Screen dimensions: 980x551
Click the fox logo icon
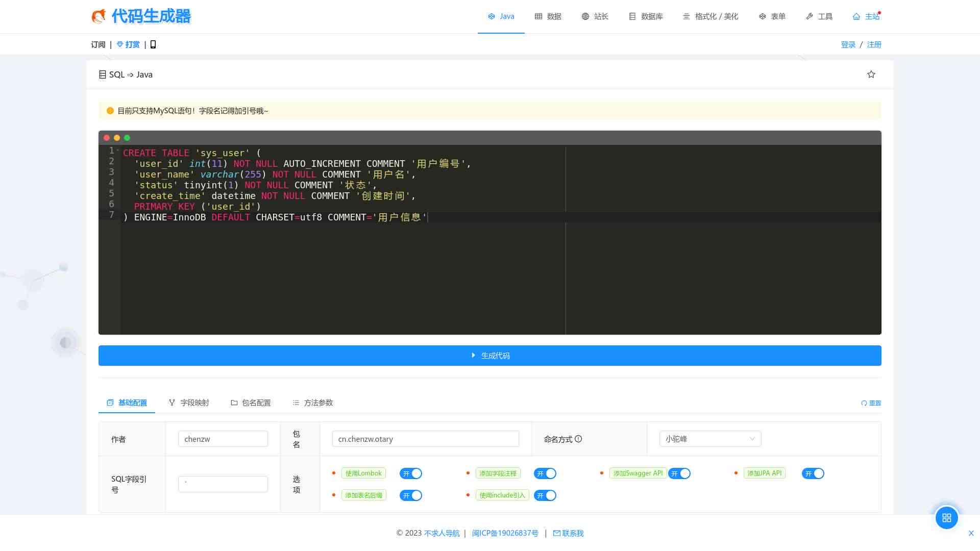coord(99,16)
